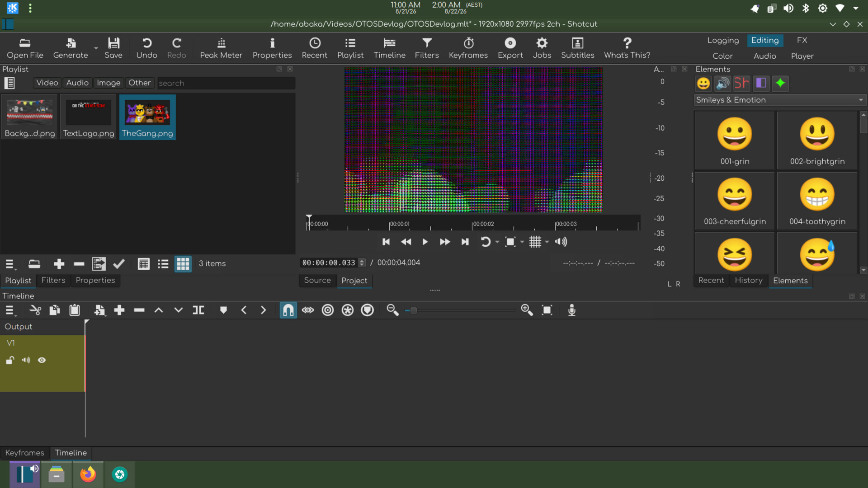868x488 pixels.
Task: Skip to the start of the video
Action: pos(386,242)
